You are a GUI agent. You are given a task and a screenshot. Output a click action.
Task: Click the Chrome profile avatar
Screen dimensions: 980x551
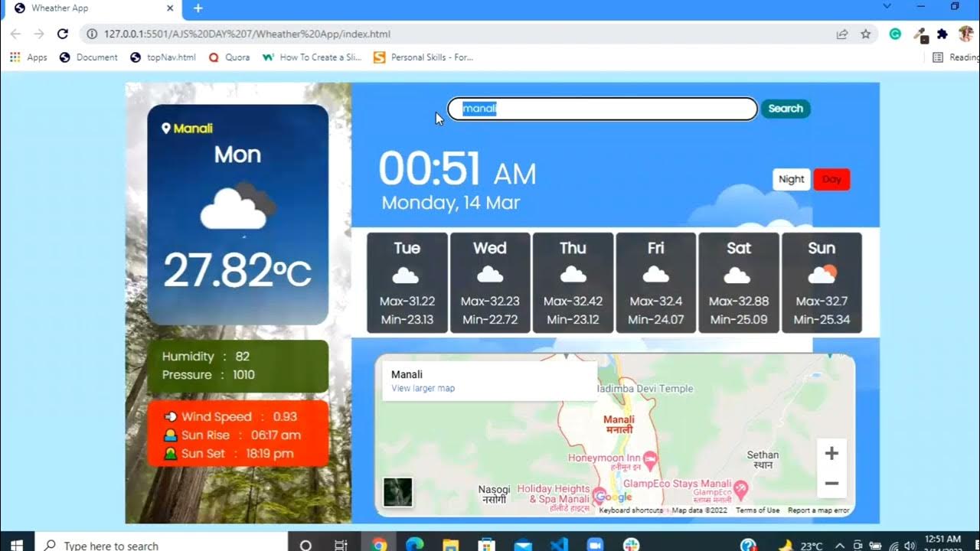965,34
